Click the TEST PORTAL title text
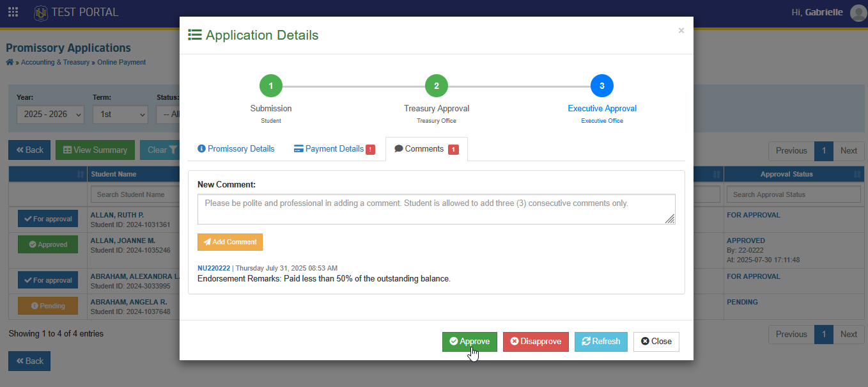The height and width of the screenshot is (387, 868). coord(85,12)
